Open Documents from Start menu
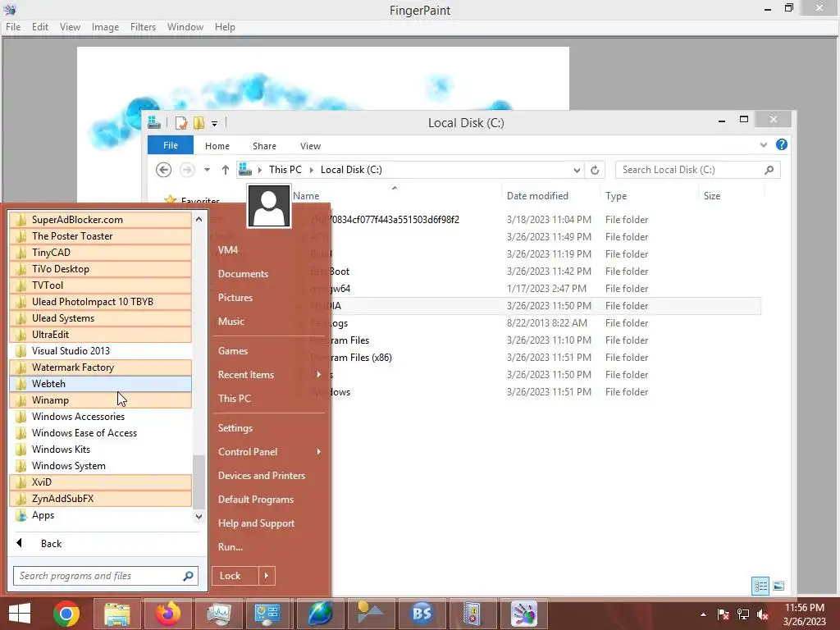The image size is (840, 630). [243, 274]
